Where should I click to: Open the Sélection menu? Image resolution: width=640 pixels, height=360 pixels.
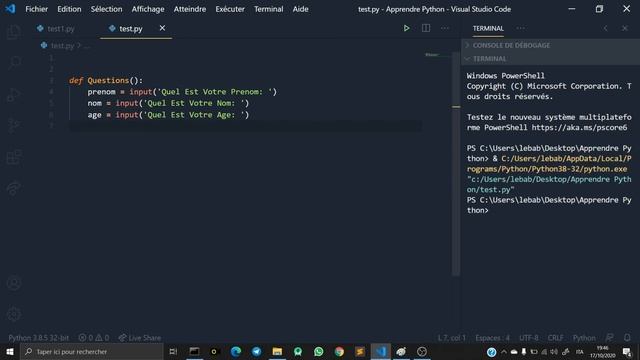(106, 9)
